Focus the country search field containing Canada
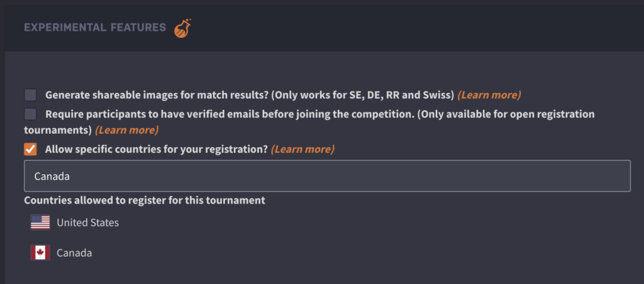This screenshot has width=644, height=284. coord(327,176)
